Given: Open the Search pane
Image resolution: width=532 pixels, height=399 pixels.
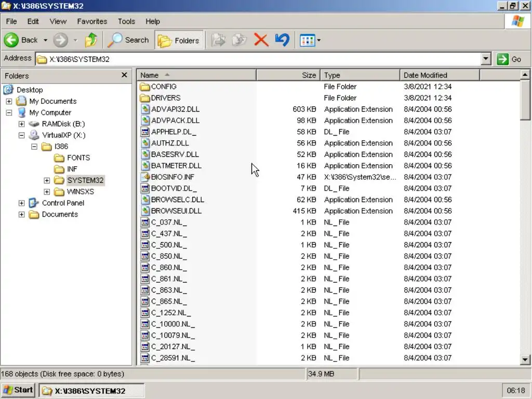Looking at the screenshot, I should [128, 40].
